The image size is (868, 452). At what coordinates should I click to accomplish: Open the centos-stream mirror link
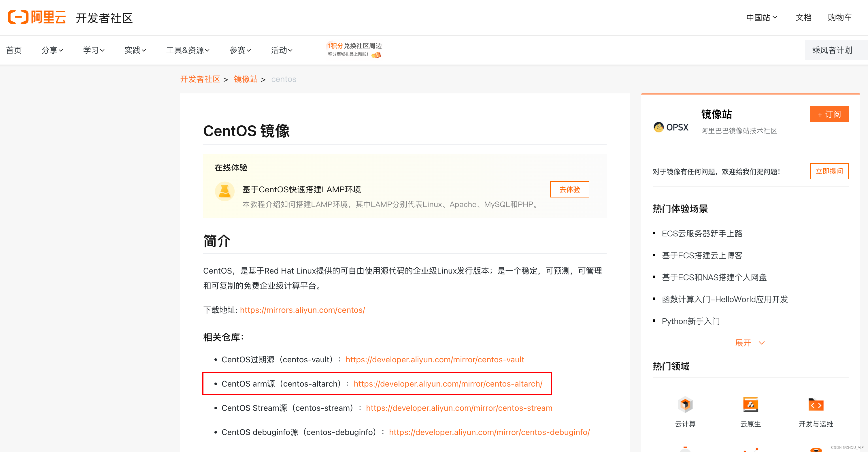(459, 408)
